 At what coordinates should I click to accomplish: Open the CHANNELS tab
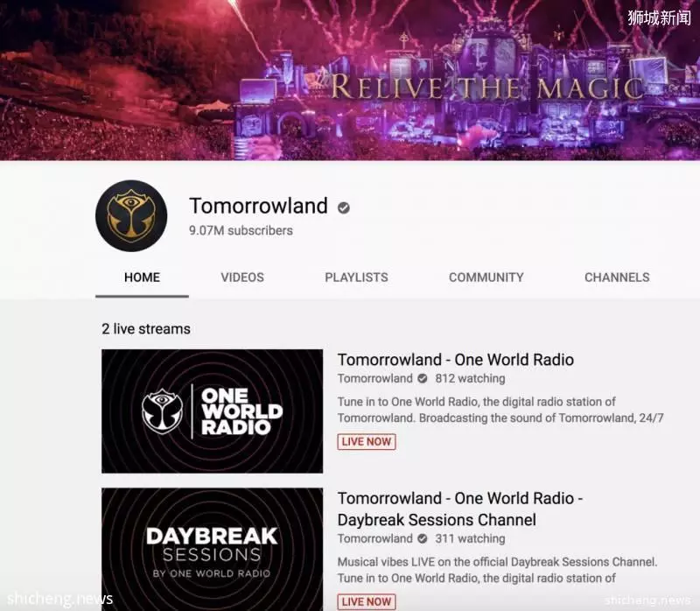[x=617, y=277]
